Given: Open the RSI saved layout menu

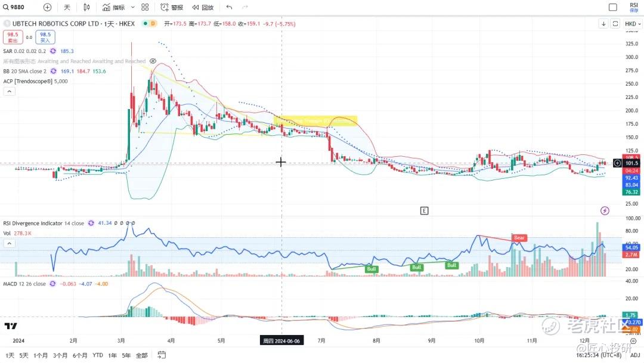Looking at the screenshot, I should coord(634,7).
